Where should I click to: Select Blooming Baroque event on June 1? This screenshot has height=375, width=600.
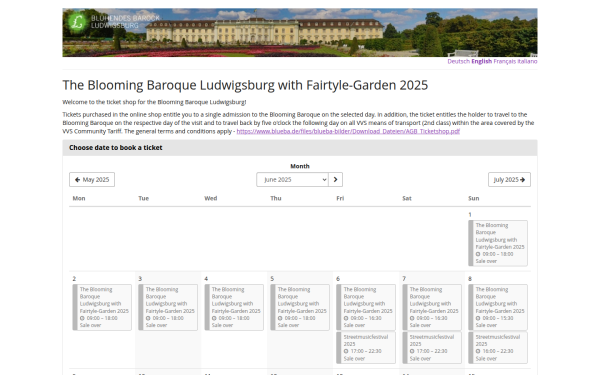pyautogui.click(x=498, y=243)
